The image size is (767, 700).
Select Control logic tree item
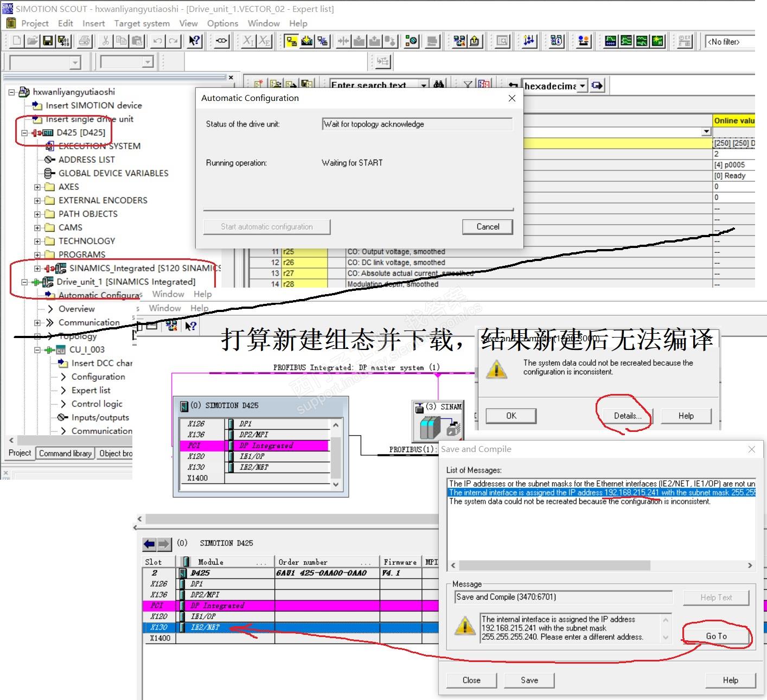pos(97,404)
